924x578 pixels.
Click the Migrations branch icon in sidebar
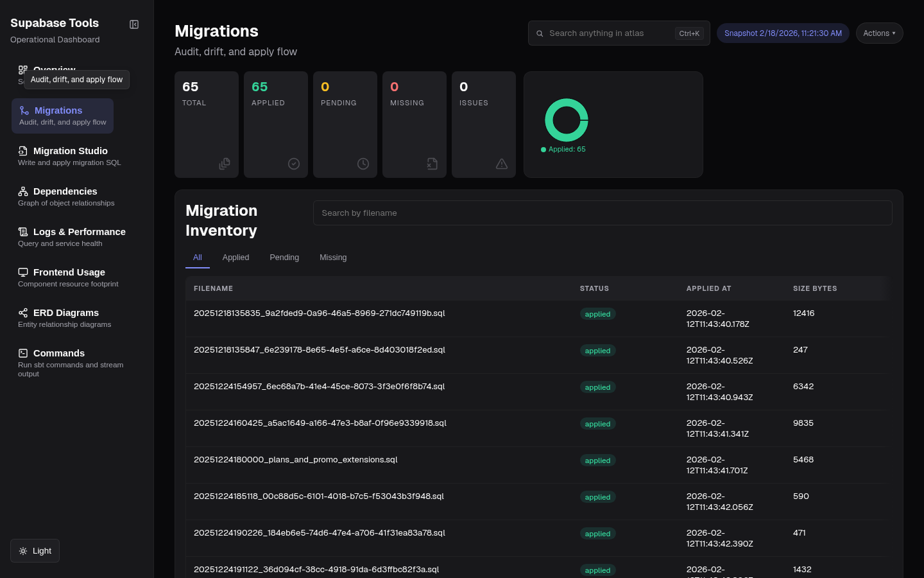tap(23, 110)
